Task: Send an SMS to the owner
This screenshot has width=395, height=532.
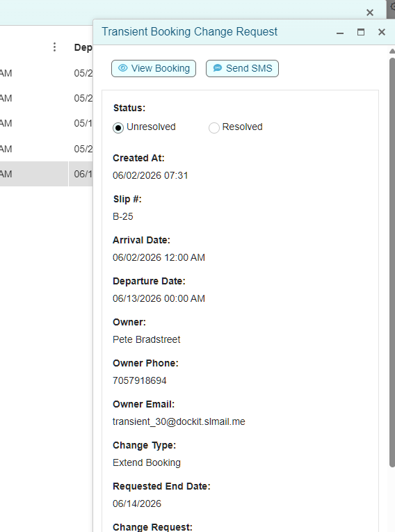Action: [242, 69]
